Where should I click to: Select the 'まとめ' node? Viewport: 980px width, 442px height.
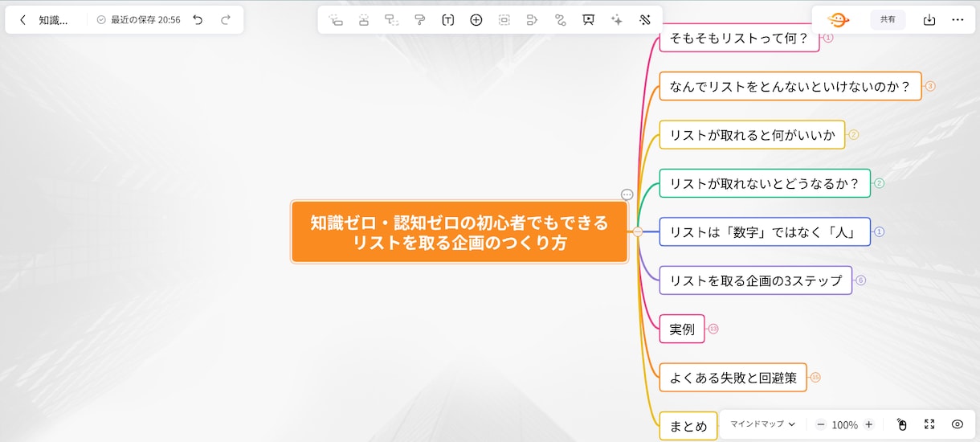(688, 425)
